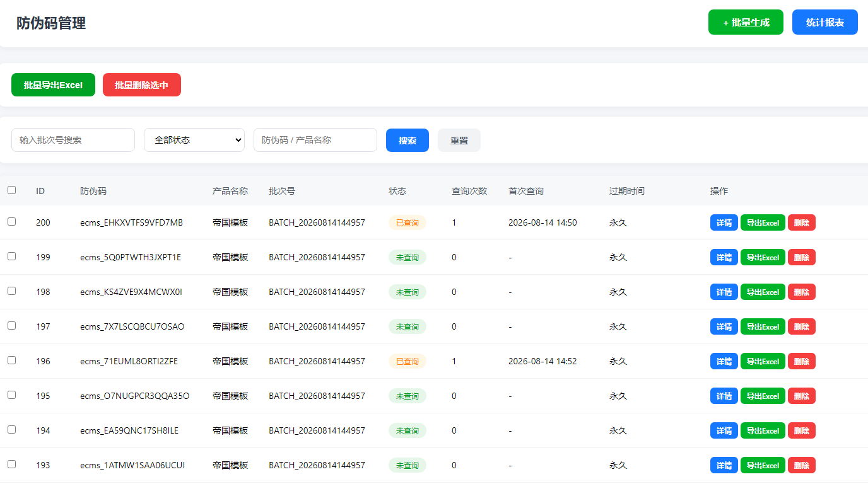Click 导出Excel for row ID 193
This screenshot has width=868, height=484.
click(763, 465)
